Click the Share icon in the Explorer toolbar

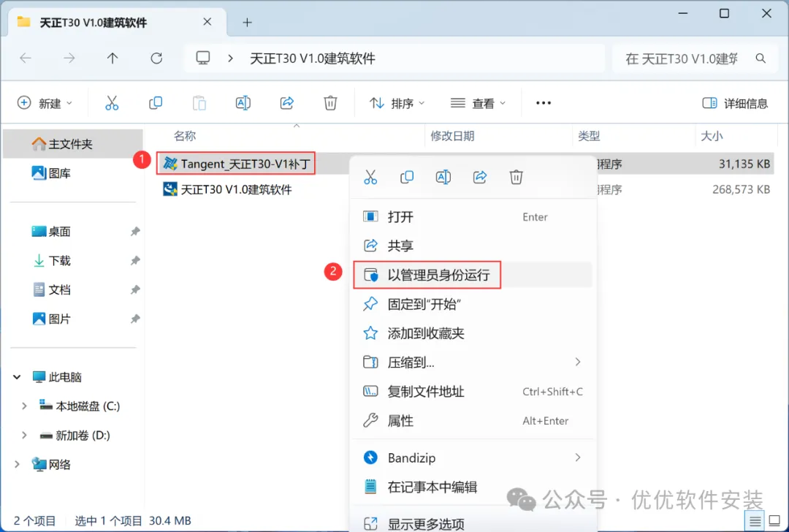(287, 103)
